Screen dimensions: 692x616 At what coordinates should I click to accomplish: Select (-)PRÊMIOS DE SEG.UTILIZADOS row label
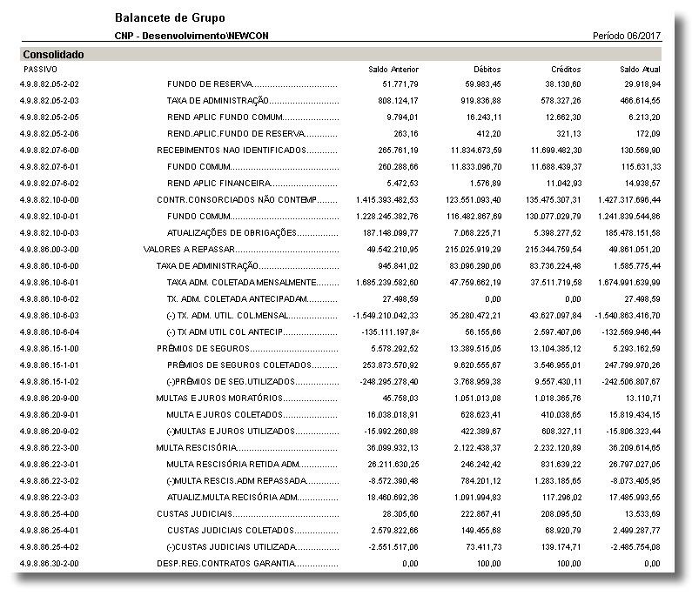tap(231, 382)
